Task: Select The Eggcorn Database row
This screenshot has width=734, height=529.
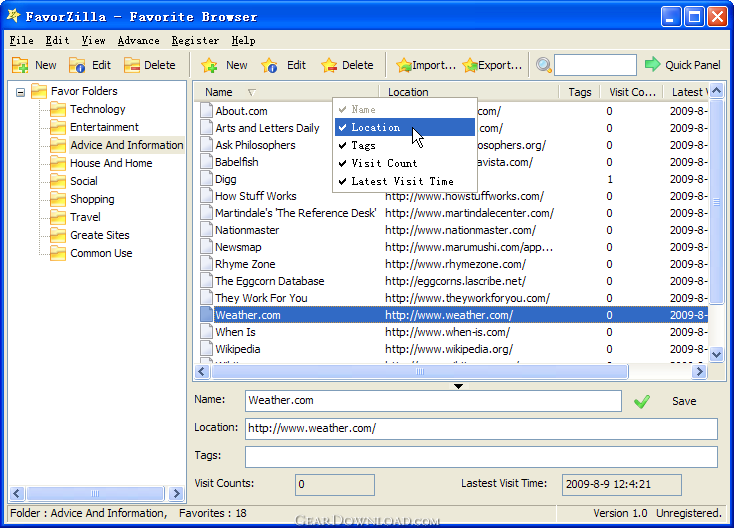Action: point(454,281)
